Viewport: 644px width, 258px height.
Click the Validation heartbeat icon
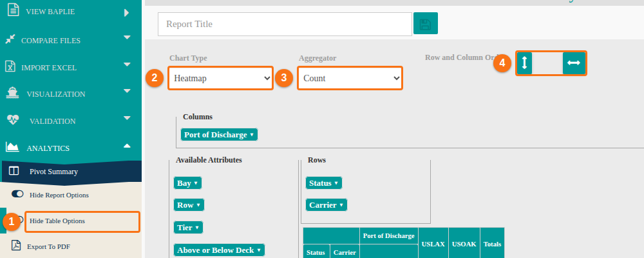click(13, 120)
